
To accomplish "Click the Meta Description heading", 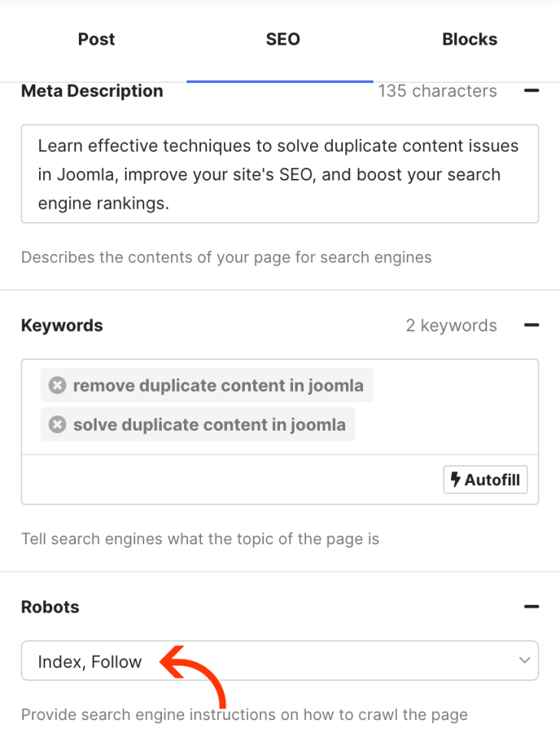I will (92, 91).
